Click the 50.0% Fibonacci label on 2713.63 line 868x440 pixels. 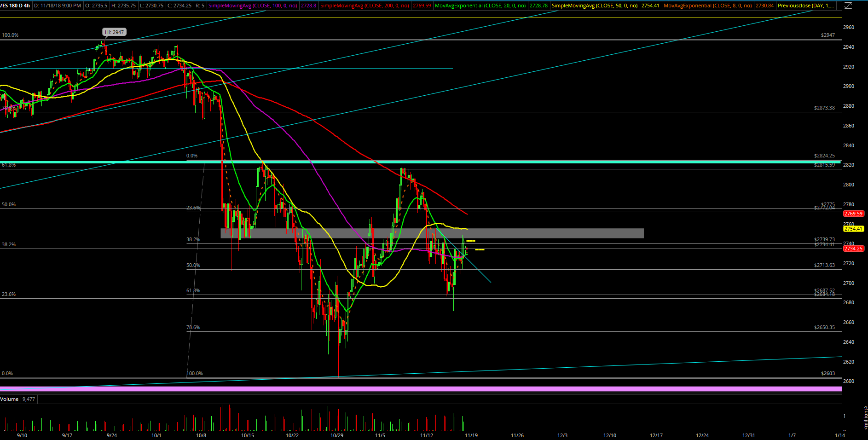(x=193, y=265)
